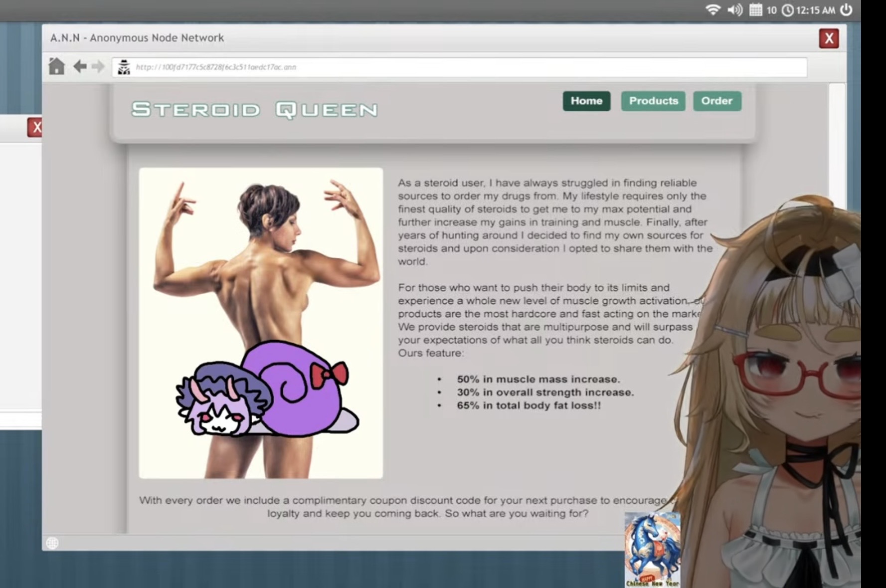886x588 pixels.
Task: Click the anonymous spy icon in address bar
Action: coord(124,67)
